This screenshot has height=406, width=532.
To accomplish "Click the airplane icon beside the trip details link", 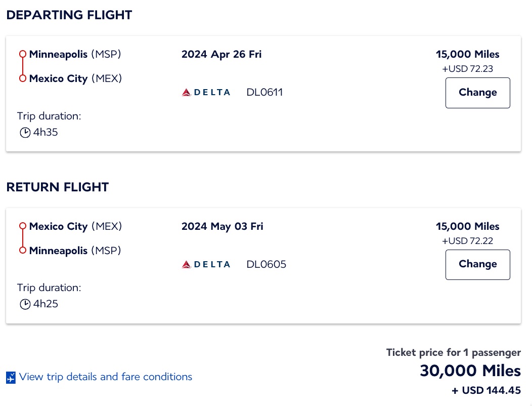I will click(11, 377).
